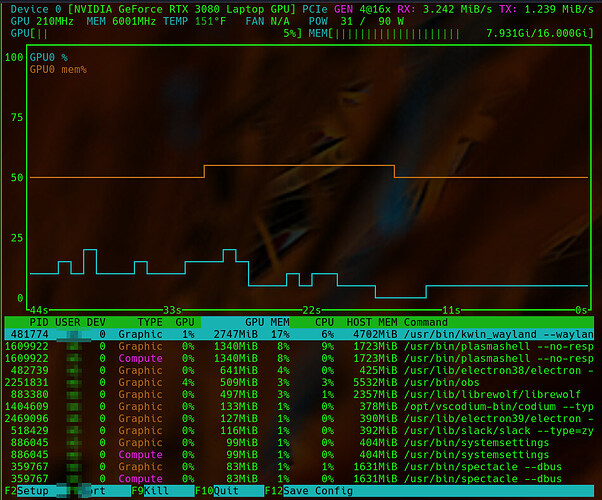Image resolution: width=602 pixels, height=500 pixels.
Task: Sort by GPU MEM column header
Action: pyautogui.click(x=267, y=323)
